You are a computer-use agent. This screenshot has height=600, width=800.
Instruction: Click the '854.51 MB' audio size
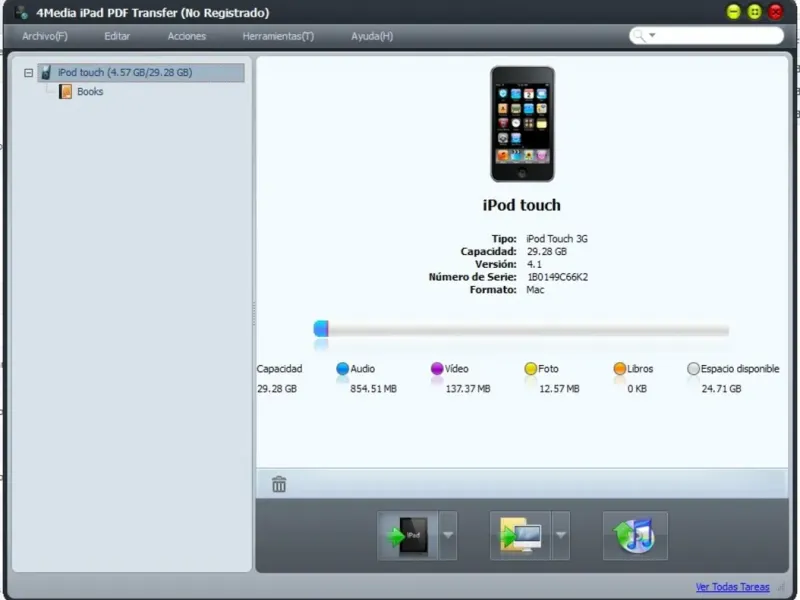point(373,389)
